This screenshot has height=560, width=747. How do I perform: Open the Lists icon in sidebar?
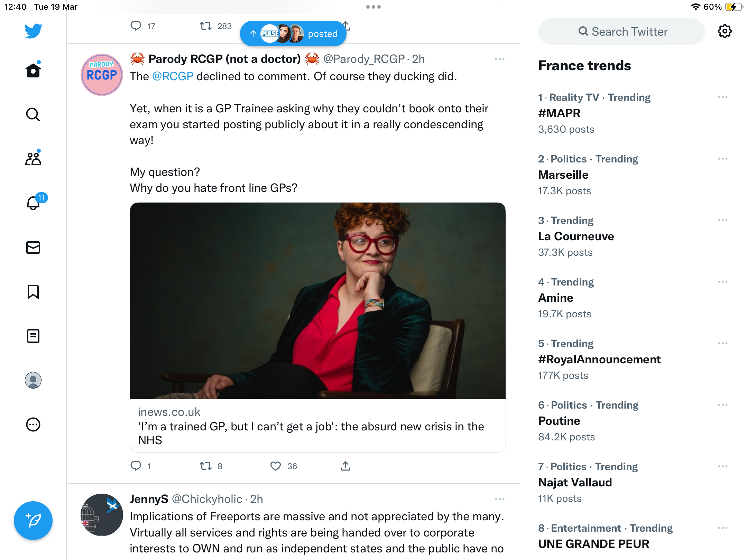(33, 336)
